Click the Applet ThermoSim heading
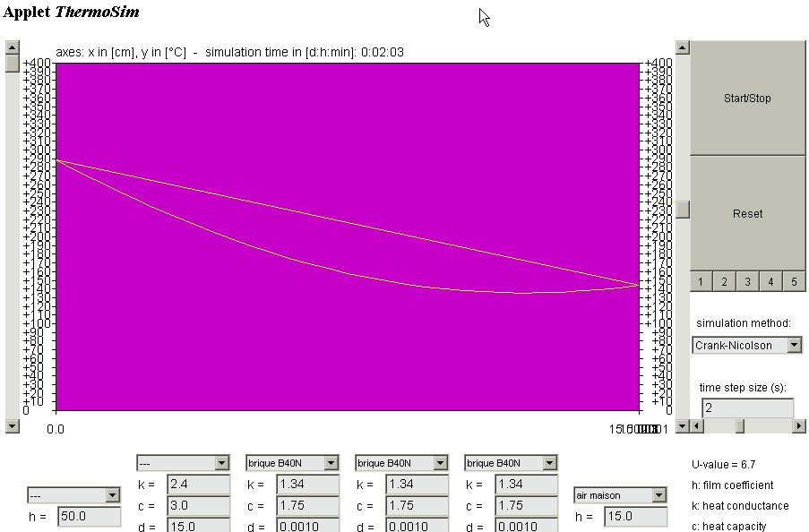809x532 pixels. [x=71, y=12]
